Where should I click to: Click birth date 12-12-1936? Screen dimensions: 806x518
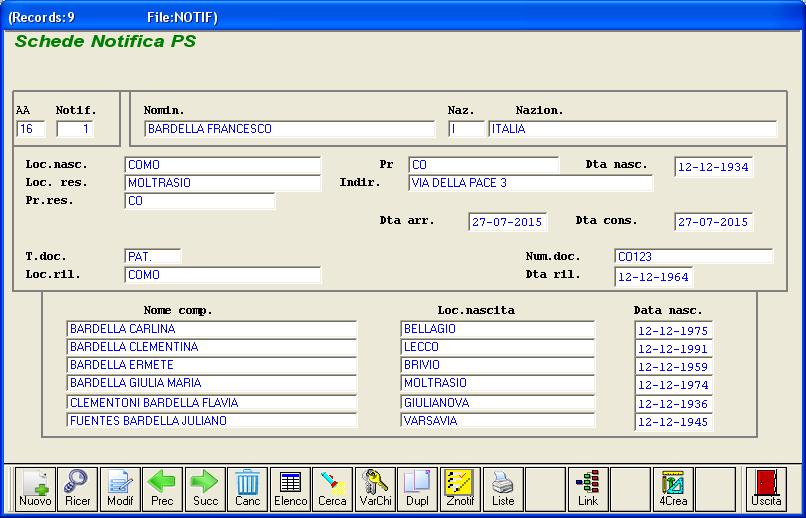[673, 403]
